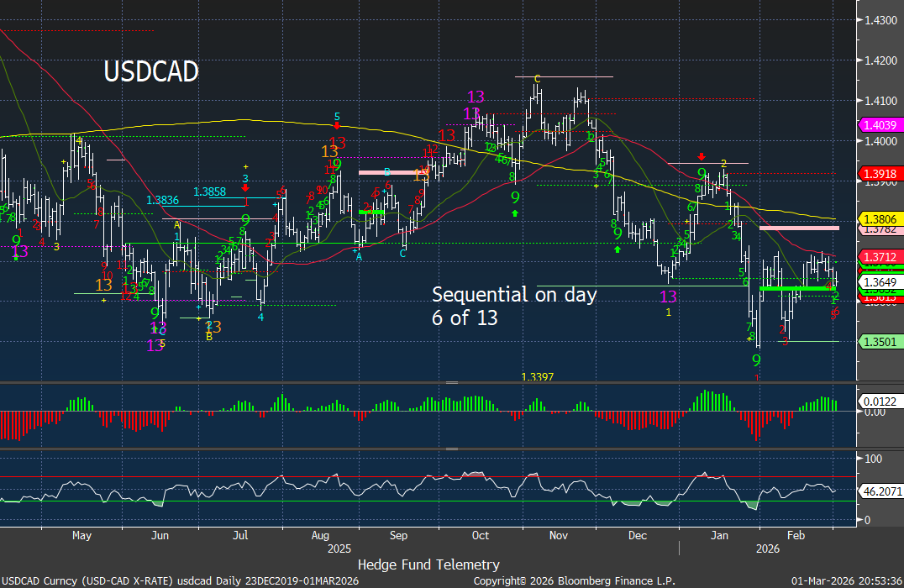Click the cyan 1.3858 level label

(209, 192)
